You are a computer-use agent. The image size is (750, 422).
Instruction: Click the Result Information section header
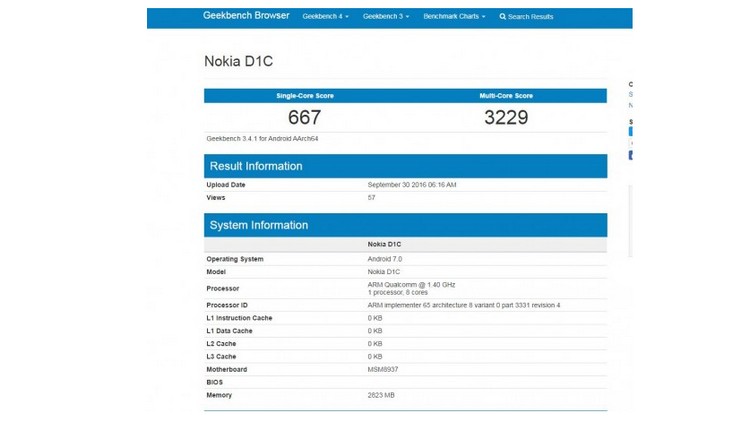pyautogui.click(x=406, y=166)
